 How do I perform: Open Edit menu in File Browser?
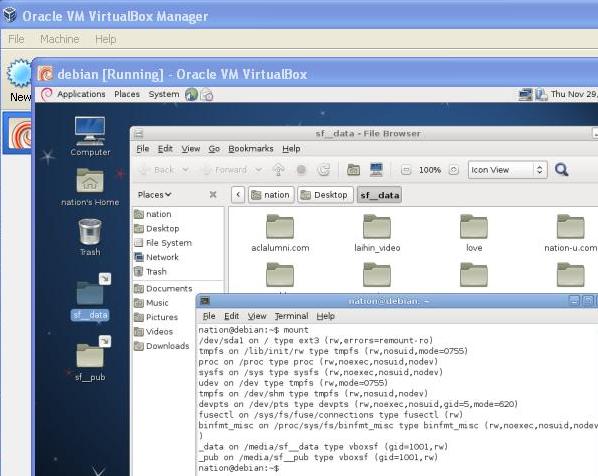point(165,148)
